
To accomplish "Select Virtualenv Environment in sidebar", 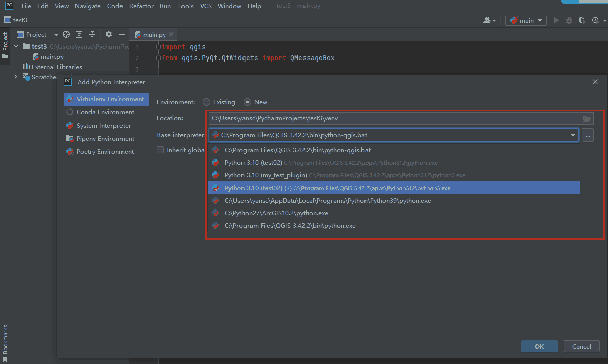I will tap(106, 99).
